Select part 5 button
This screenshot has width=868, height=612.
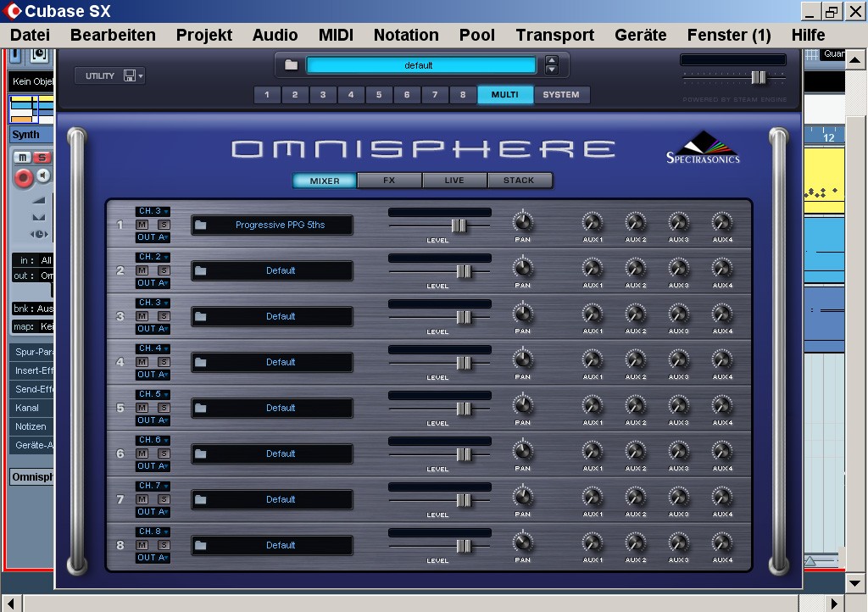[x=379, y=95]
